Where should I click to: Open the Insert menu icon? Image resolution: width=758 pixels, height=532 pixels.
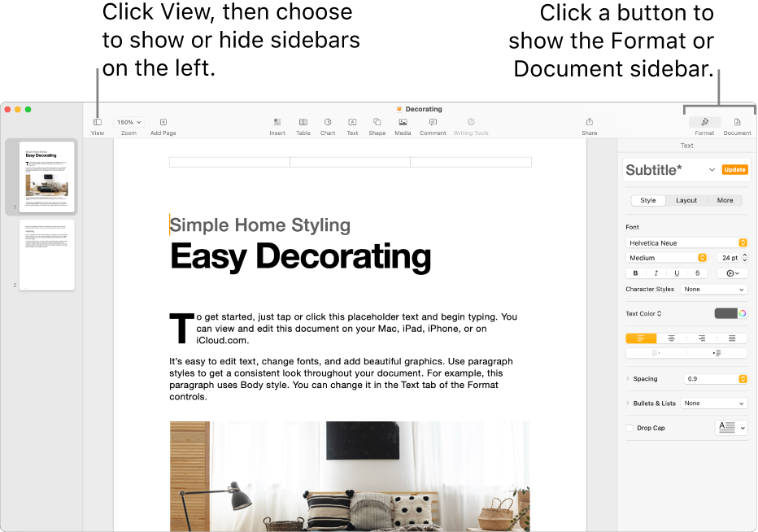coord(277,124)
